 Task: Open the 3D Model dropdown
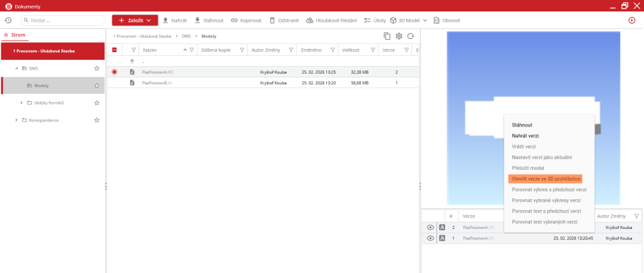pyautogui.click(x=408, y=20)
